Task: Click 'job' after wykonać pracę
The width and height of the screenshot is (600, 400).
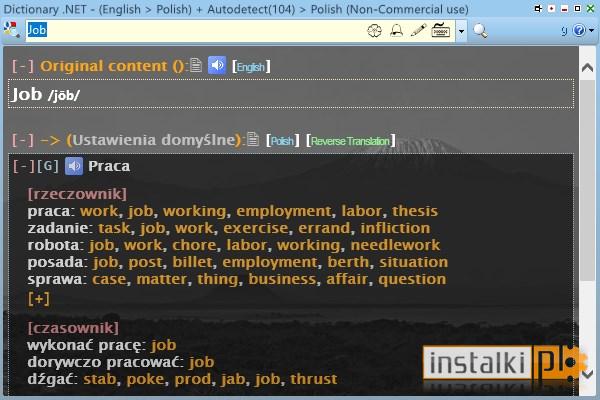Action: [163, 345]
